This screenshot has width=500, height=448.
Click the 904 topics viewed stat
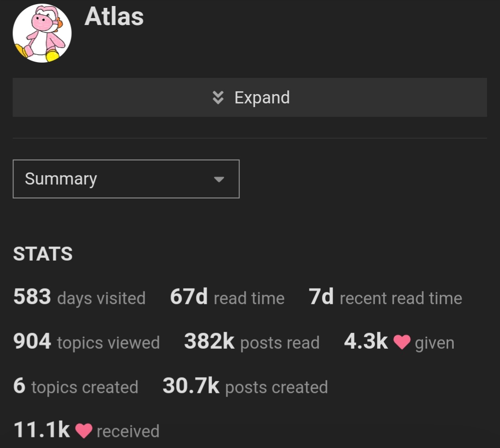click(x=86, y=342)
